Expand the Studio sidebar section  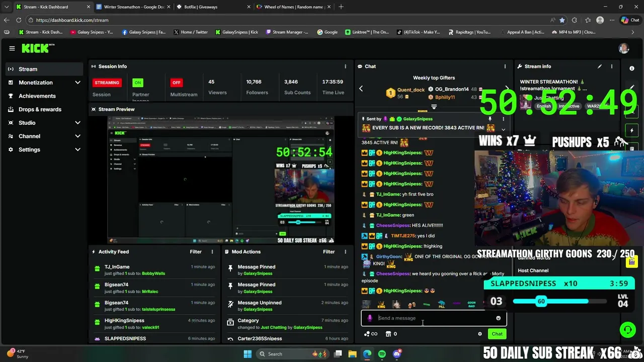point(77,123)
